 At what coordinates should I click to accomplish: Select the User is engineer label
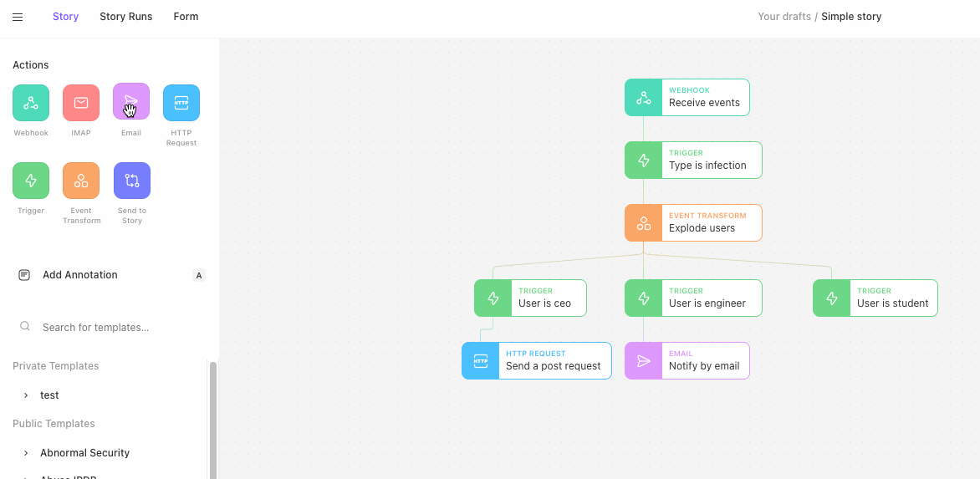[x=707, y=303]
